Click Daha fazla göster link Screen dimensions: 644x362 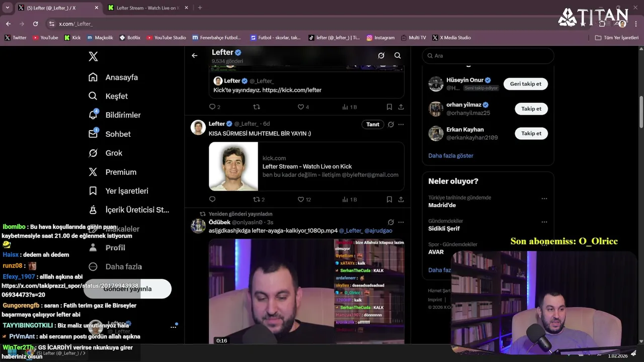coord(451,156)
